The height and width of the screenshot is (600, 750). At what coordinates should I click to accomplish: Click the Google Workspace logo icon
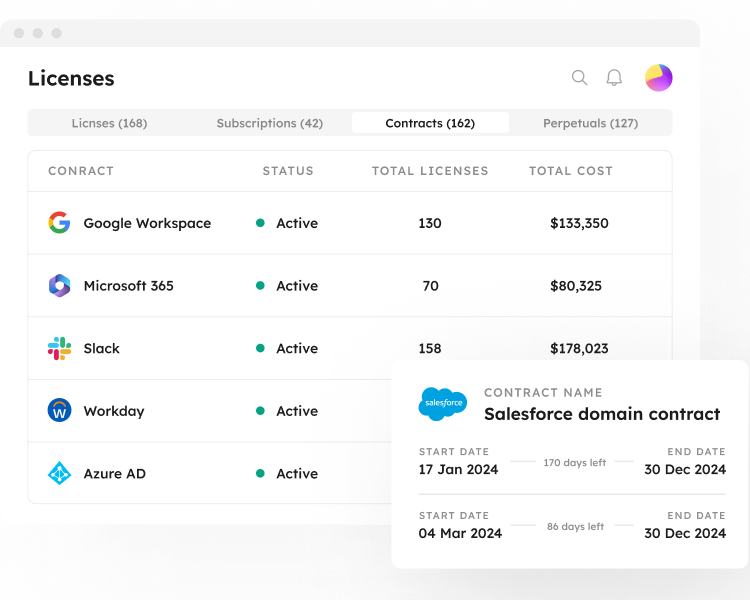[59, 222]
